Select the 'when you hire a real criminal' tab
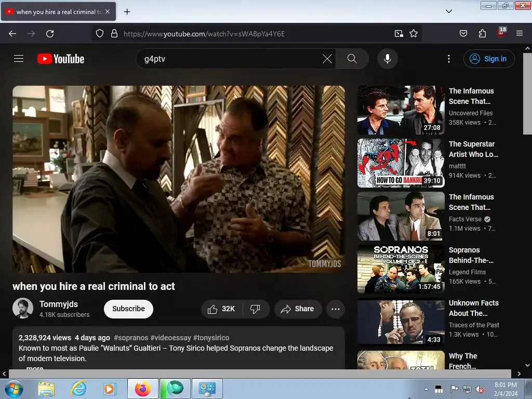Image resolution: width=532 pixels, height=399 pixels. [58, 11]
